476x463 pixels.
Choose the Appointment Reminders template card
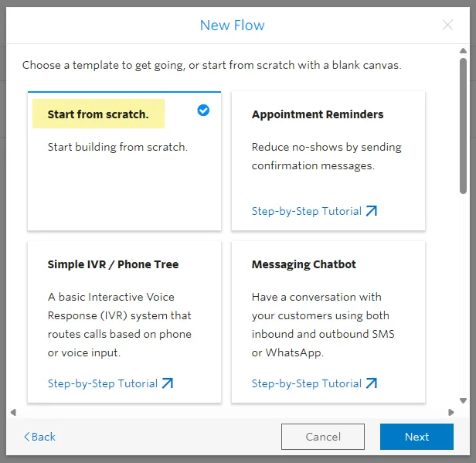click(x=328, y=161)
